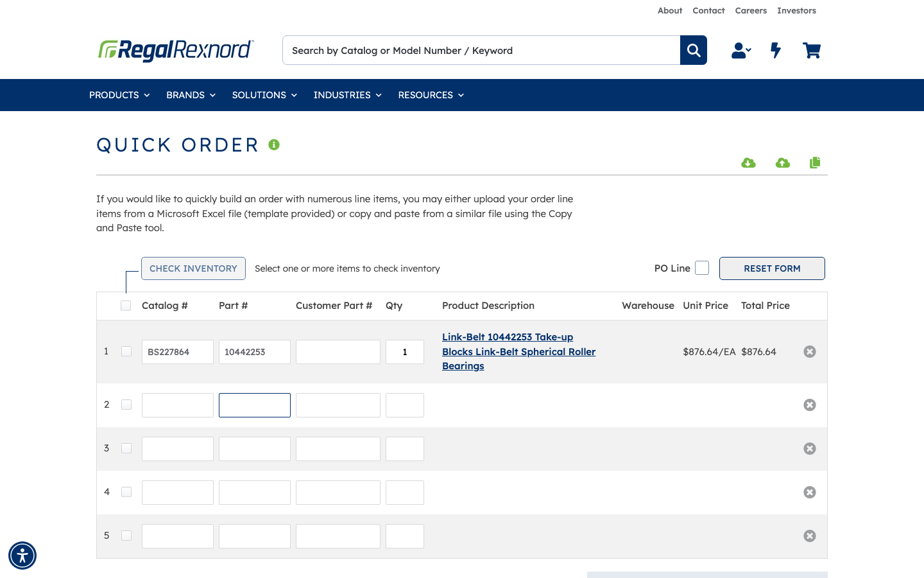Image resolution: width=924 pixels, height=578 pixels.
Task: Open the About page link
Action: [670, 10]
